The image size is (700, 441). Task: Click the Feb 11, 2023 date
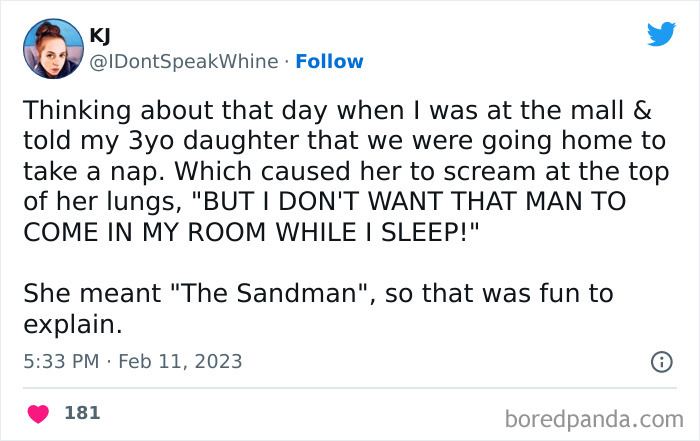[x=181, y=361]
